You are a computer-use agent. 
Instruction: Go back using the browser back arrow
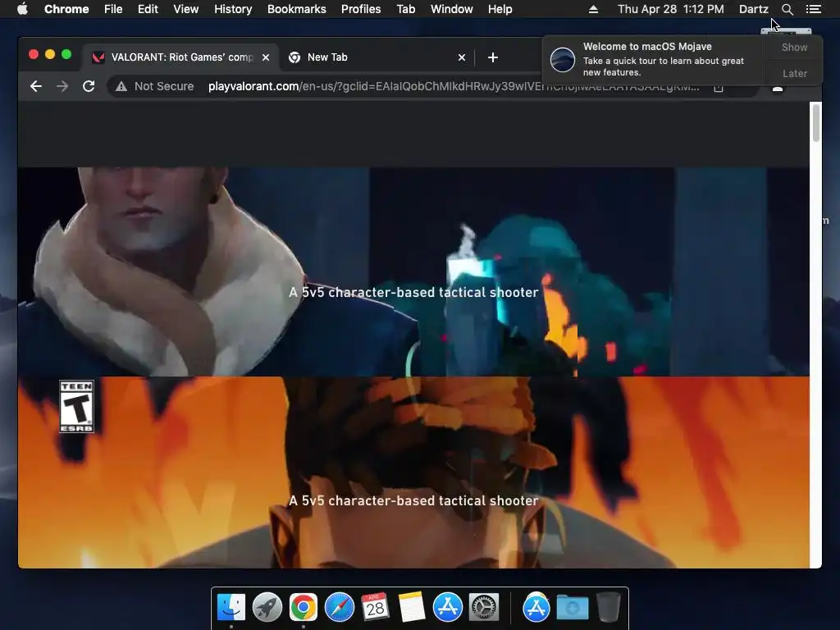[x=36, y=86]
